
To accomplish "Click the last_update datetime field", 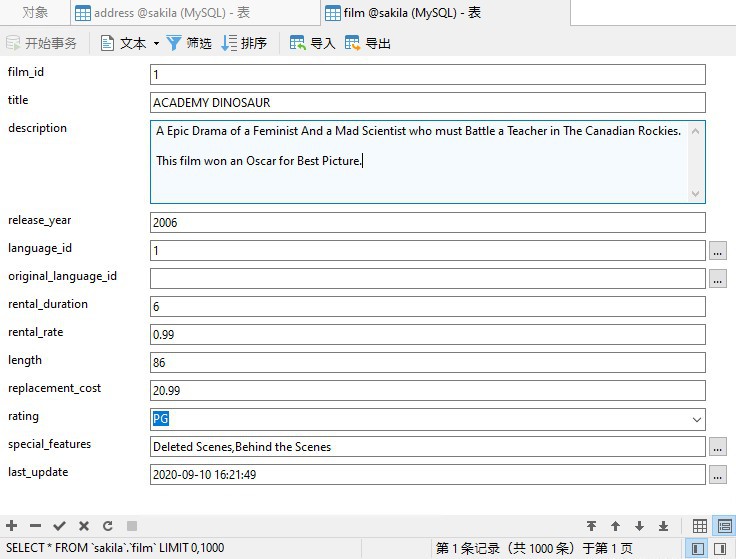I will [x=428, y=475].
